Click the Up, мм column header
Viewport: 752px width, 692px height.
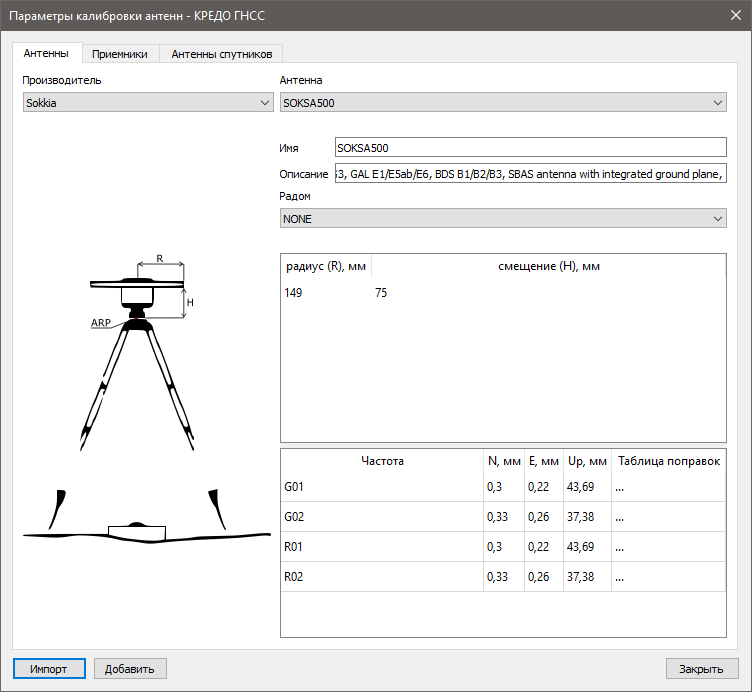click(587, 461)
